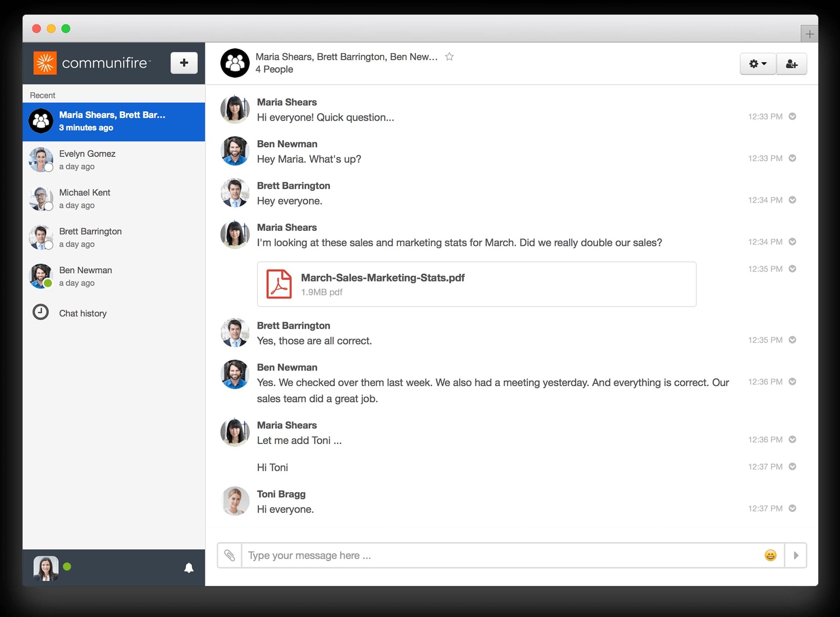
Task: Open chat with Evelyn Gomez
Action: click(114, 160)
